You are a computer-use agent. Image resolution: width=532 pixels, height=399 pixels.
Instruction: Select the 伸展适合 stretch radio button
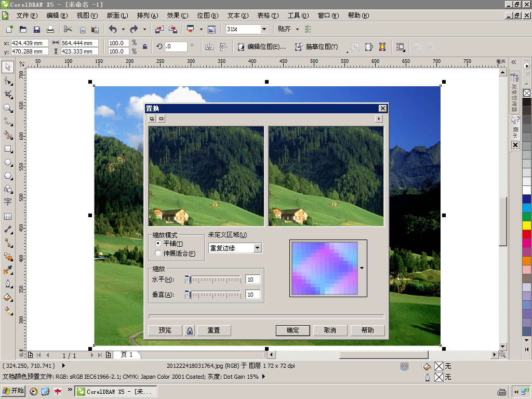(158, 253)
